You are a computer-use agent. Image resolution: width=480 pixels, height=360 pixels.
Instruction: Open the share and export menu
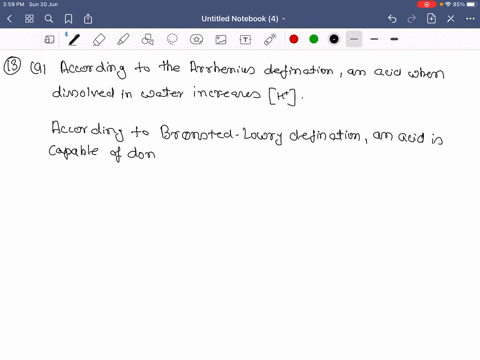[88, 19]
